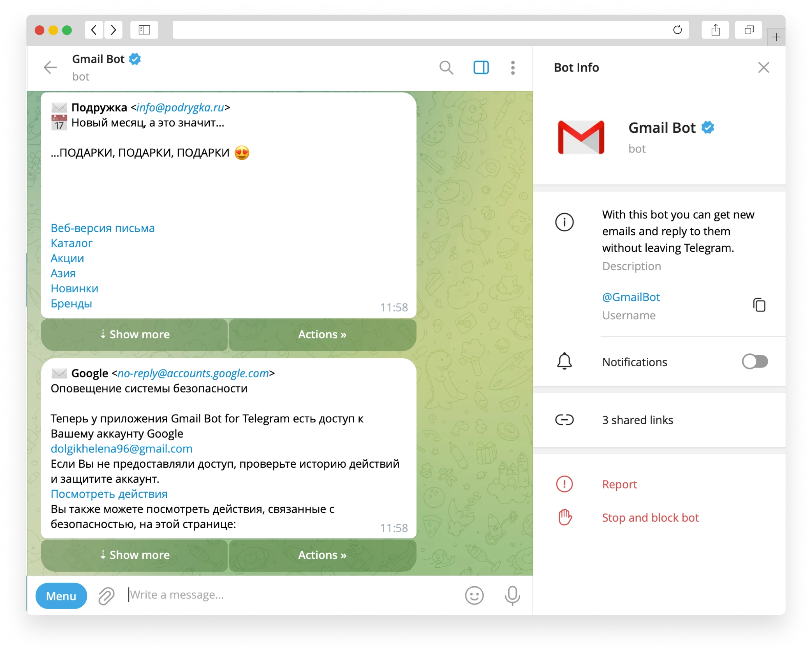Toggle the split chat view icon
Viewport: 812px width, 653px height.
tap(481, 68)
